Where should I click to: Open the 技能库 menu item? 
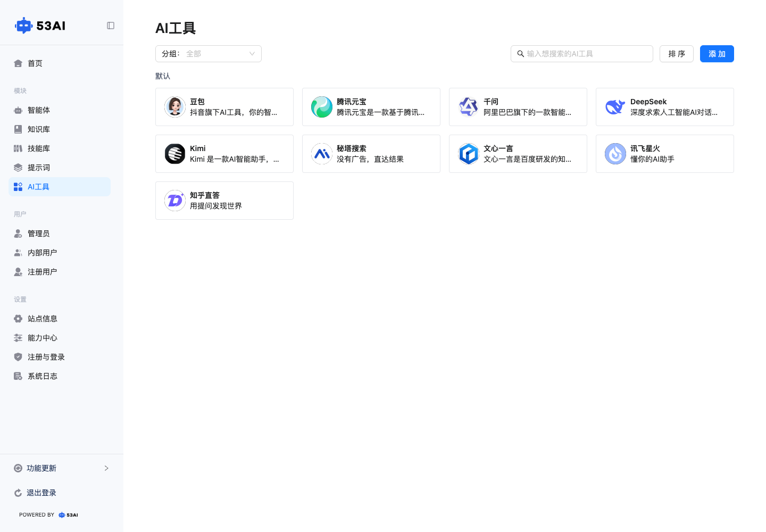tap(60, 148)
